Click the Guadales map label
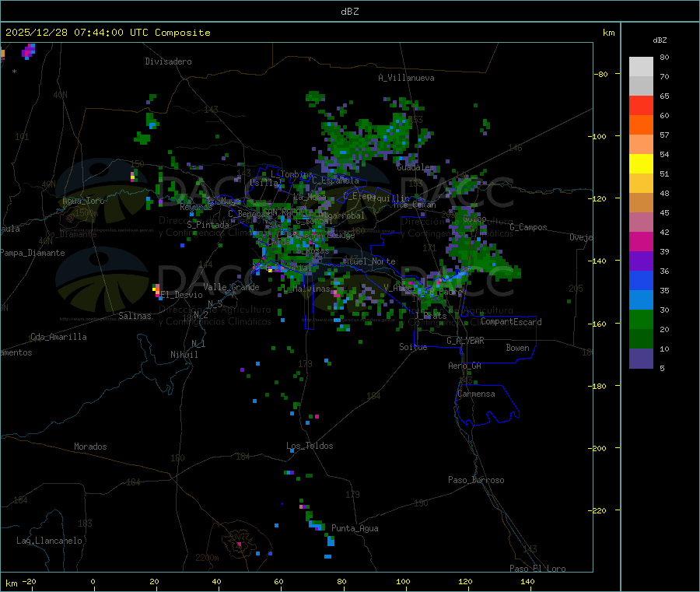 [x=415, y=167]
